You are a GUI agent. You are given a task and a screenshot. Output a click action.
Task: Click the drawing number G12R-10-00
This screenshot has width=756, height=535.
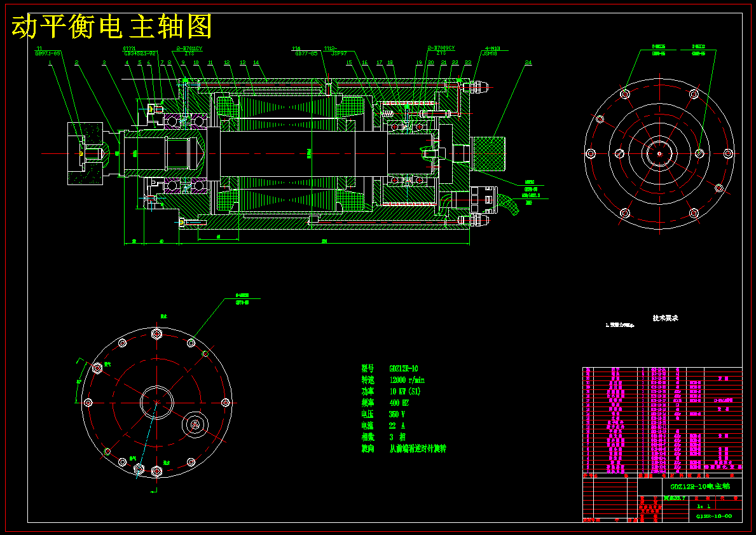(714, 516)
